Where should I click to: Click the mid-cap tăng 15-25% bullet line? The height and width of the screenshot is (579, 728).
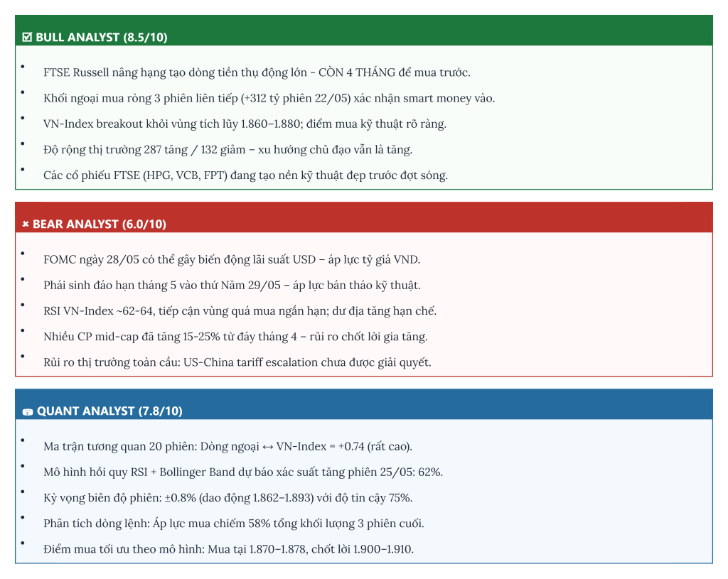[235, 337]
